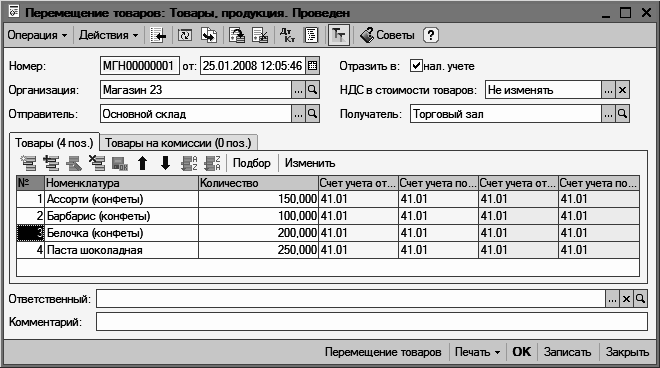This screenshot has height=368, width=660.
Task: Move the selected row down
Action: pyautogui.click(x=165, y=163)
